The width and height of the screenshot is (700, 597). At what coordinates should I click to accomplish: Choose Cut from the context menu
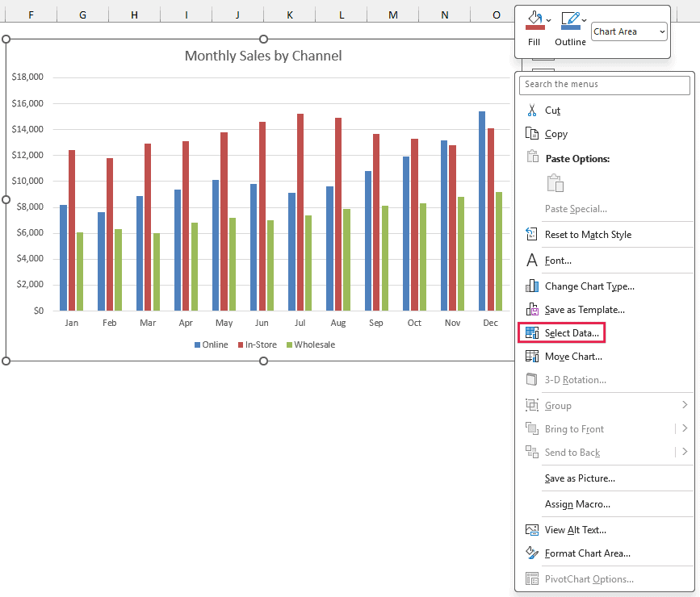[x=552, y=111]
